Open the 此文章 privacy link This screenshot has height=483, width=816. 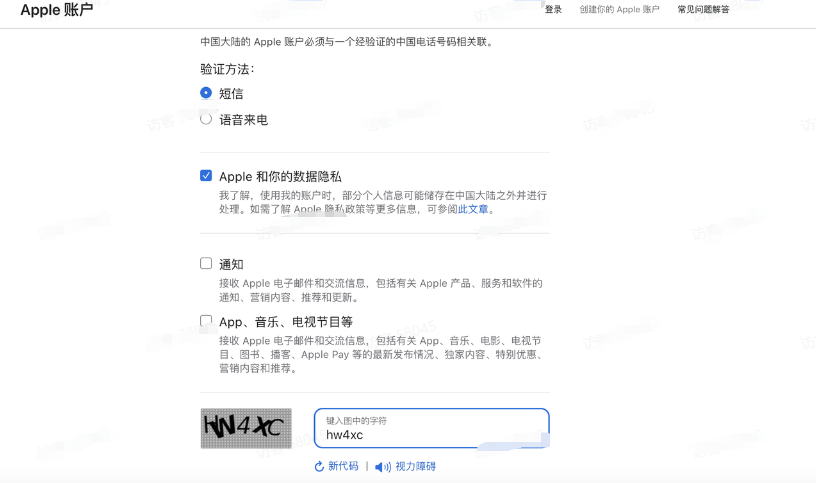473,209
